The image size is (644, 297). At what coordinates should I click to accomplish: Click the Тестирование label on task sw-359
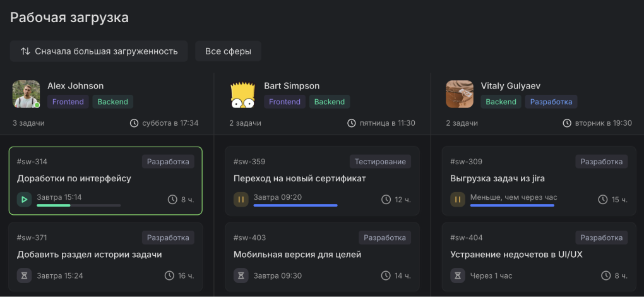tap(380, 162)
